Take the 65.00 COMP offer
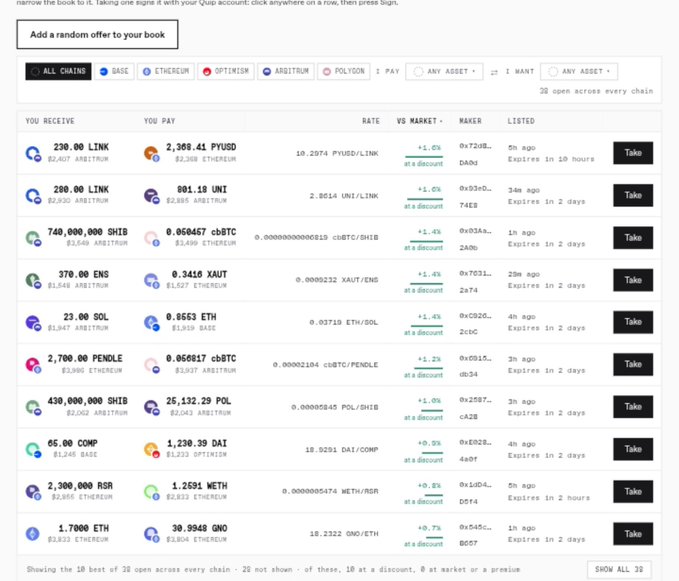679x581 pixels. pyautogui.click(x=633, y=449)
